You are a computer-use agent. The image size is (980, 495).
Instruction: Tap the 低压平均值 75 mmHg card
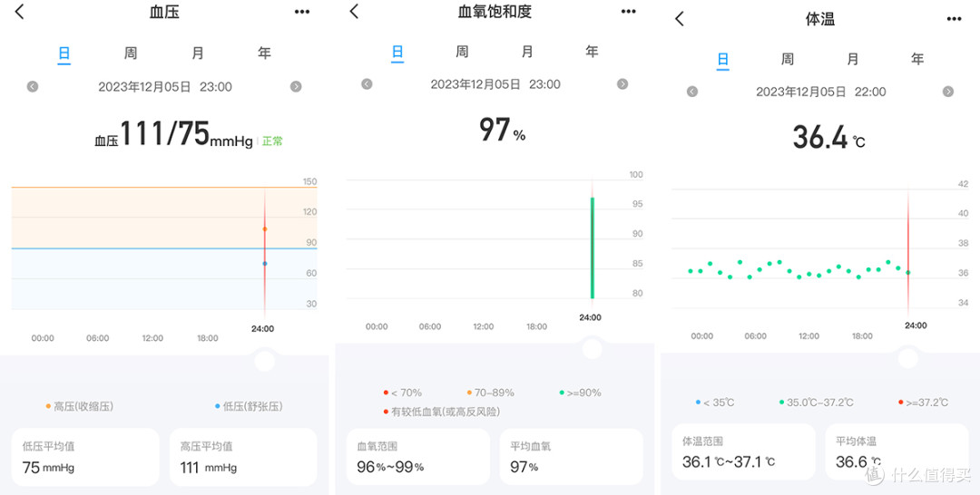point(85,457)
